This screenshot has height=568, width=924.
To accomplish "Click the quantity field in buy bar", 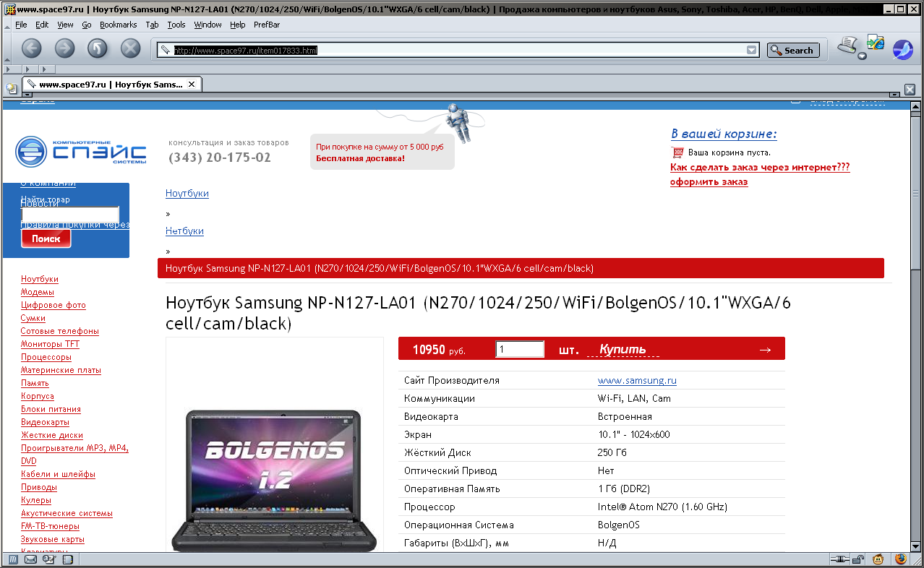I will click(520, 349).
